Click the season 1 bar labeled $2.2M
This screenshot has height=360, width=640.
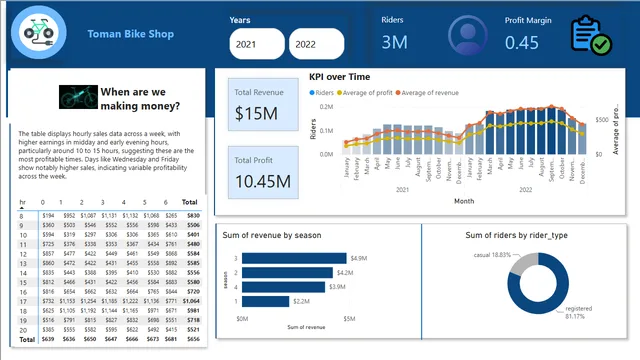(x=265, y=301)
